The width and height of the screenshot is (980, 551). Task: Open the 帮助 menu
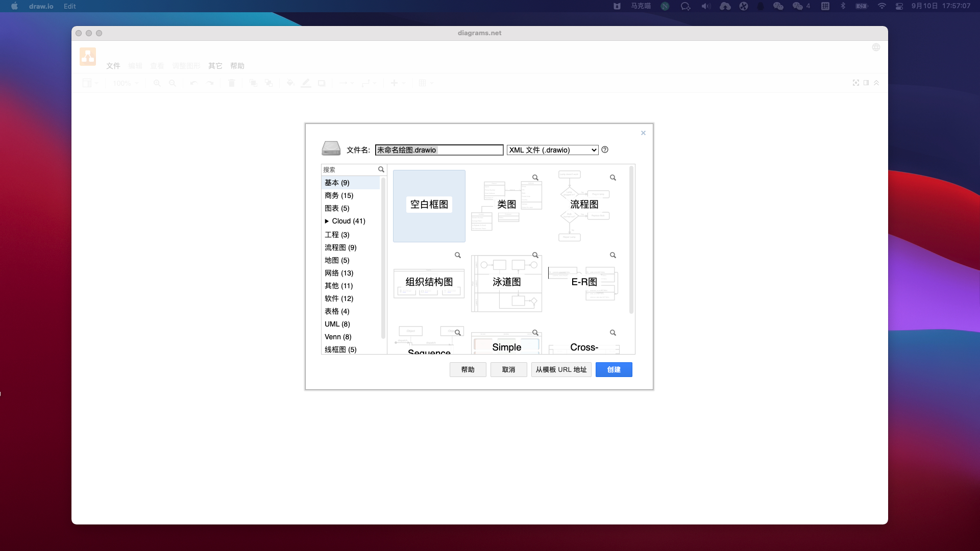pos(237,66)
